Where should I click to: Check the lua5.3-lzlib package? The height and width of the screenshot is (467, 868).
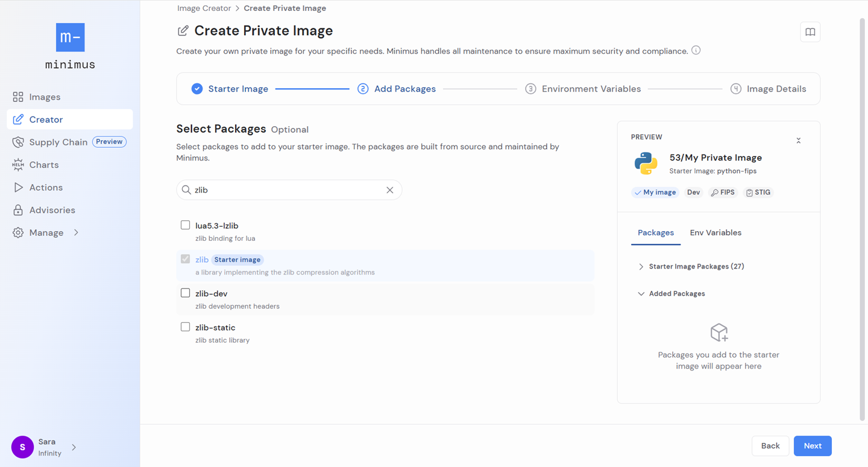[185, 225]
